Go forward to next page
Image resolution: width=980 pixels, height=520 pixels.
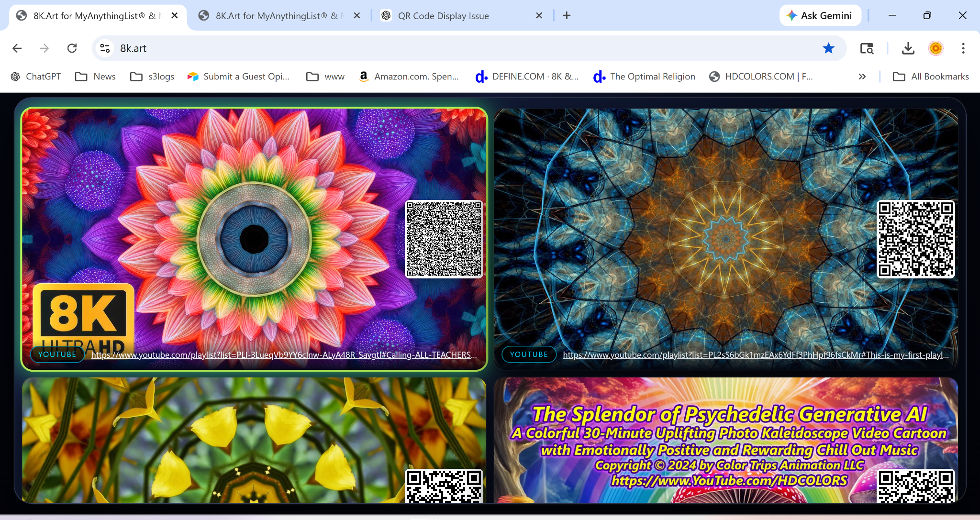point(45,48)
